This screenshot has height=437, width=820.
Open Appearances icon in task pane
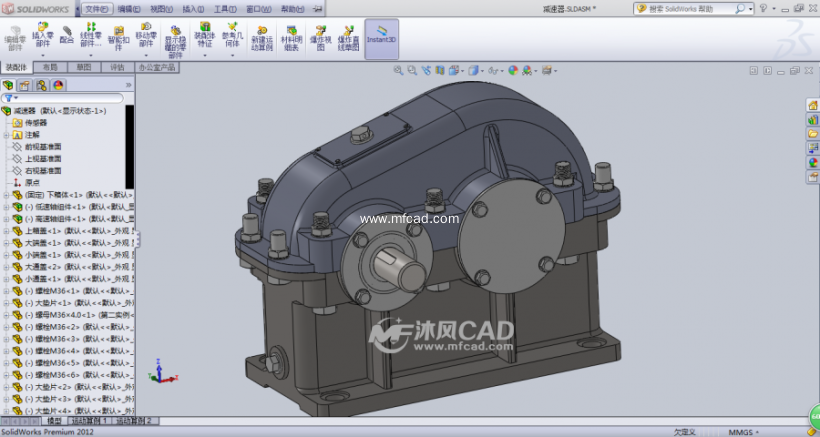click(x=813, y=163)
